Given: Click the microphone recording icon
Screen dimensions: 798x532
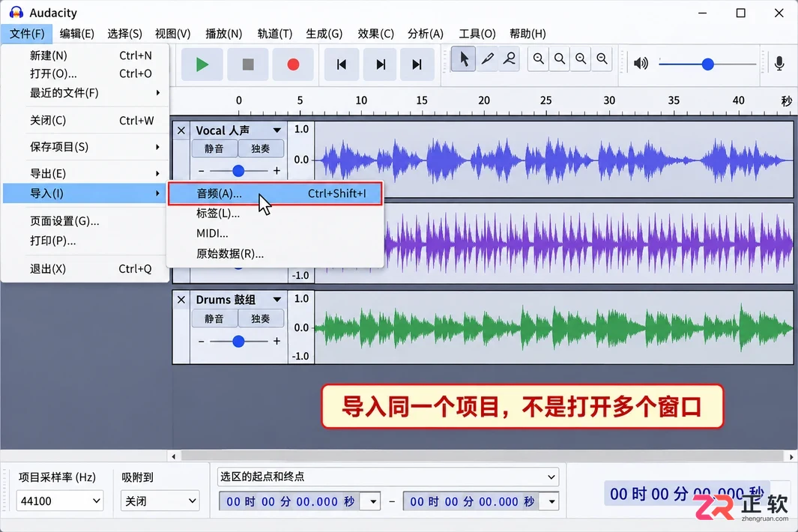Looking at the screenshot, I should 779,63.
